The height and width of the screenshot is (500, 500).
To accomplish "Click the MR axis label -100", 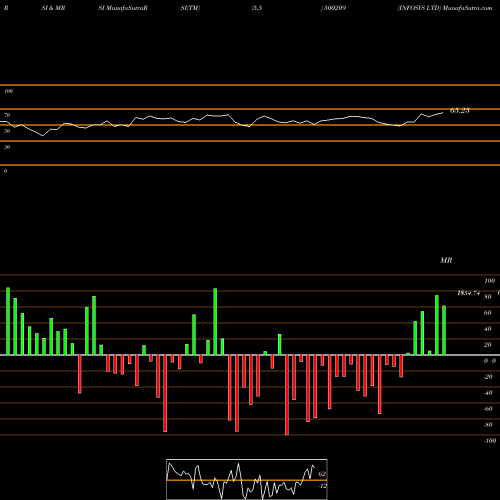I will tap(490, 441).
